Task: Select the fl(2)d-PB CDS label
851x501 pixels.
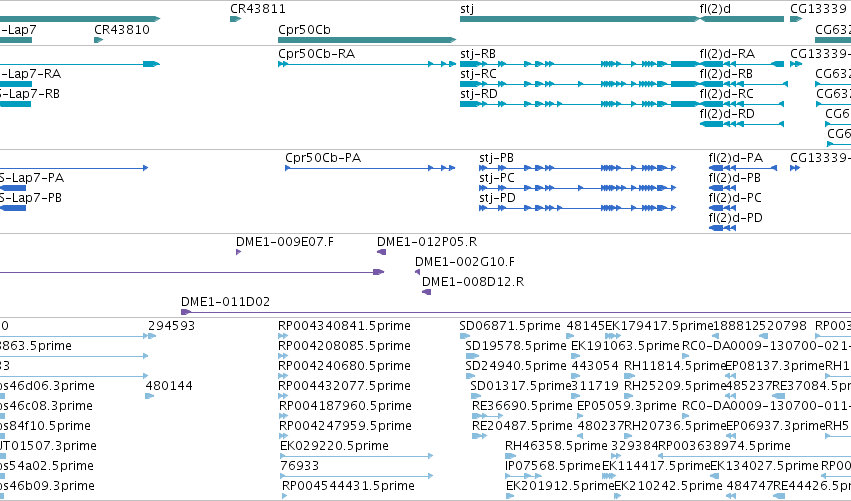Action: pyautogui.click(x=735, y=178)
